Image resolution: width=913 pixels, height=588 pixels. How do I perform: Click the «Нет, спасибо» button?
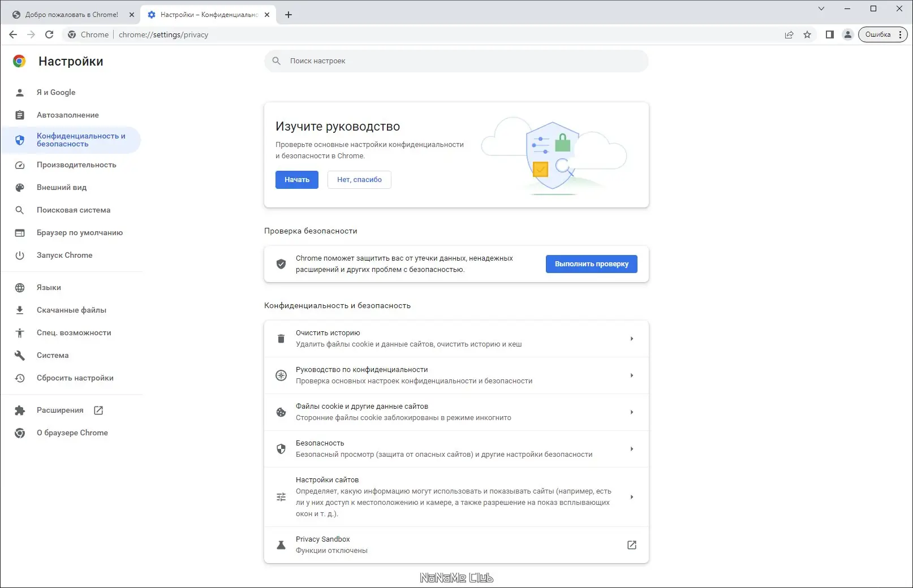pos(359,180)
